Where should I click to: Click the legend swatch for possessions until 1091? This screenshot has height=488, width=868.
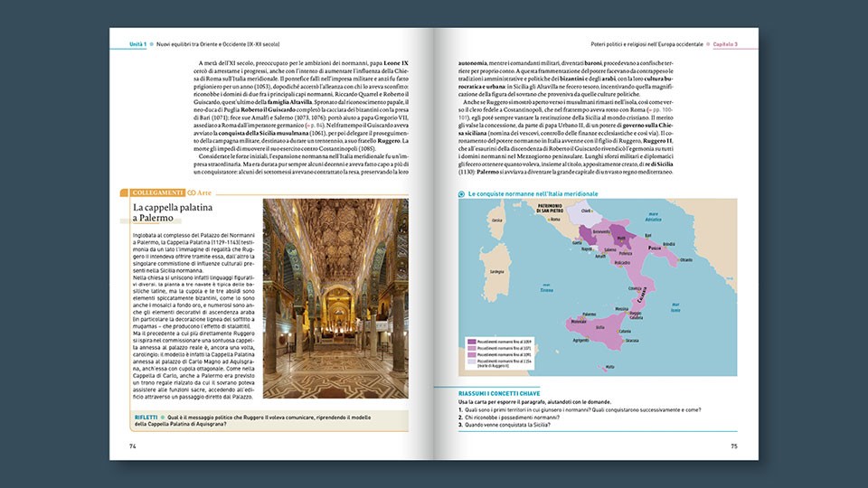tap(472, 354)
